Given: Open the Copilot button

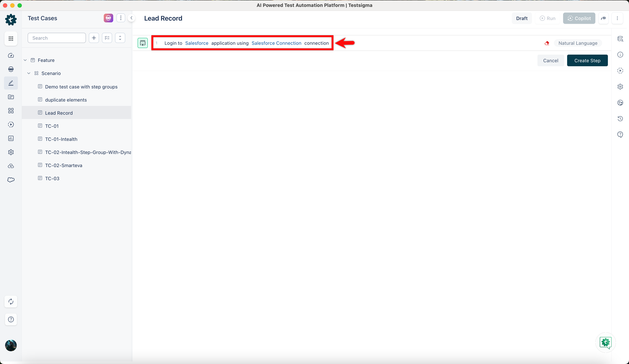Looking at the screenshot, I should pyautogui.click(x=579, y=18).
